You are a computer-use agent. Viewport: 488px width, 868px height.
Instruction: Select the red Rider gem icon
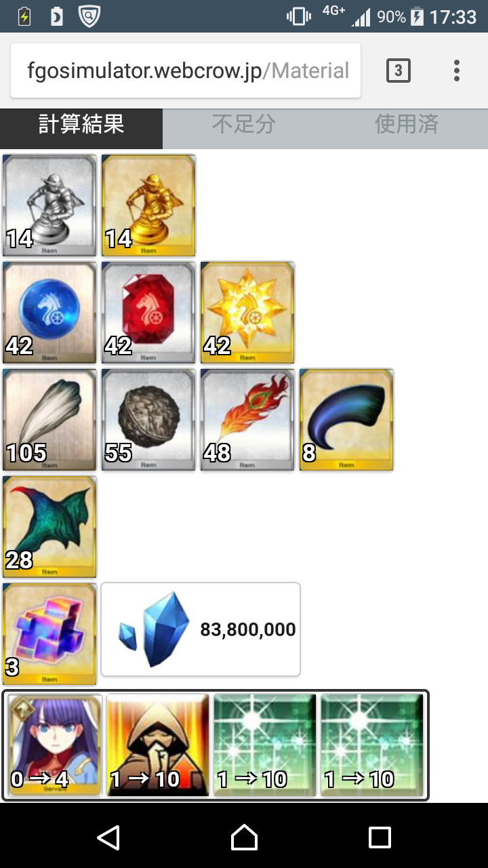pyautogui.click(x=149, y=313)
